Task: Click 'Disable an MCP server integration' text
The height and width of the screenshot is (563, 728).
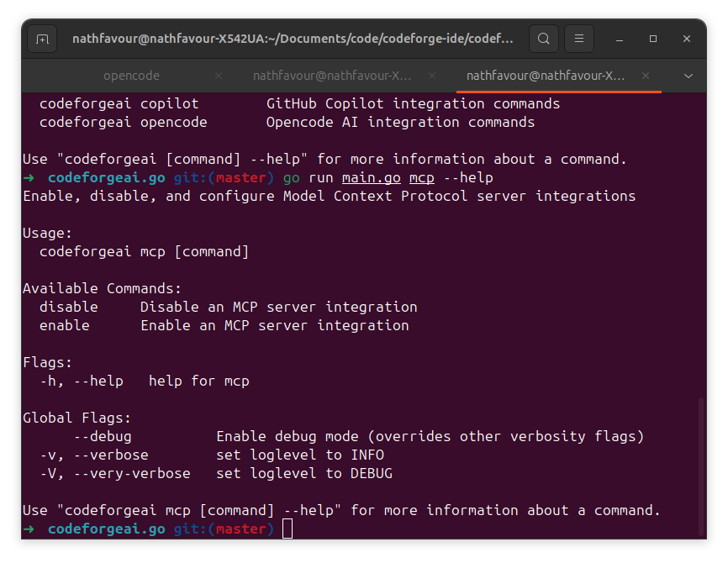Action: click(x=278, y=307)
